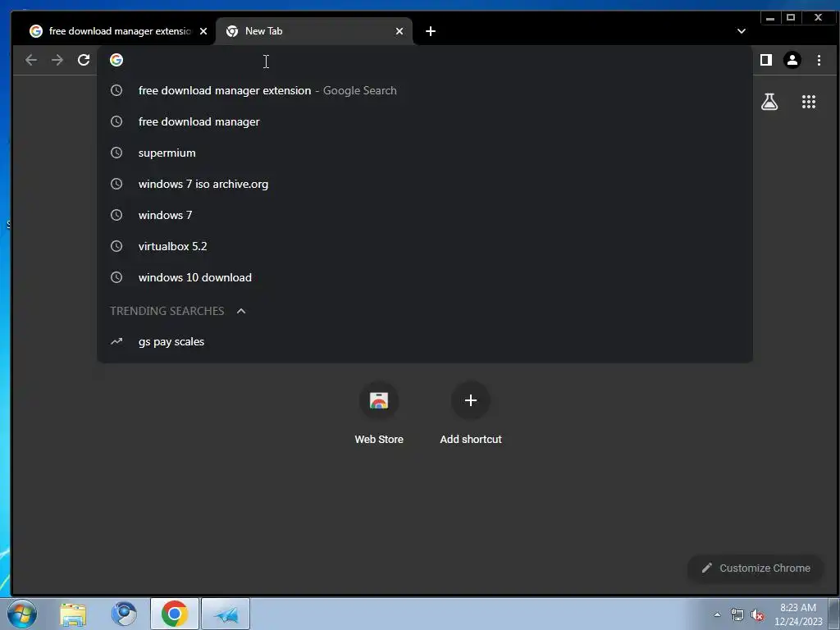This screenshot has width=840, height=630.
Task: Open the paper-plane taskbar app
Action: pyautogui.click(x=226, y=614)
